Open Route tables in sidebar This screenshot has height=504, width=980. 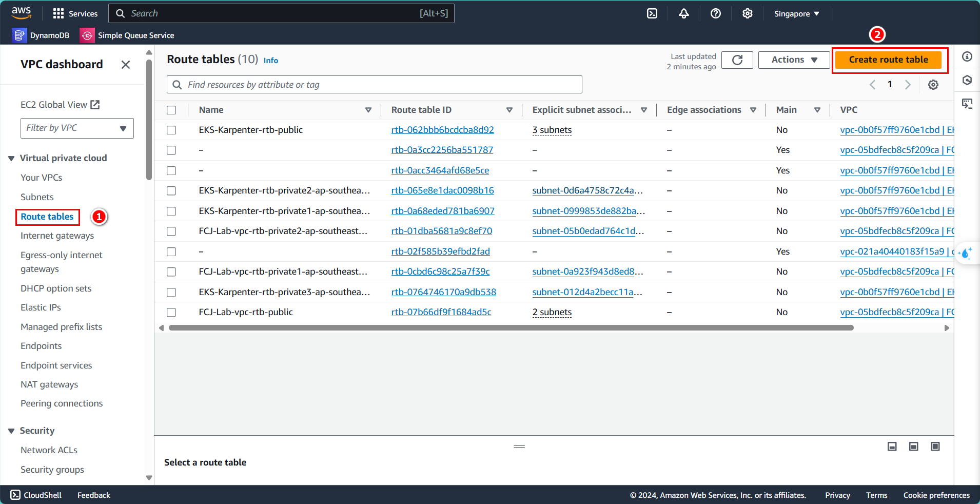coord(47,217)
